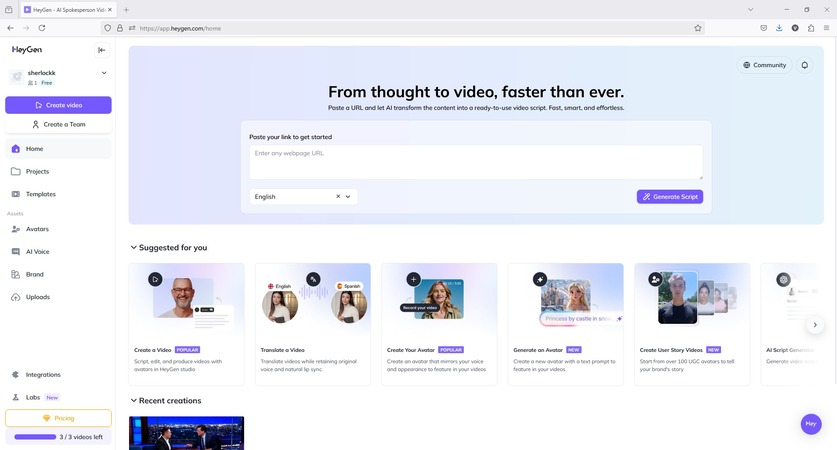
Task: Click the Pricing button
Action: point(58,418)
